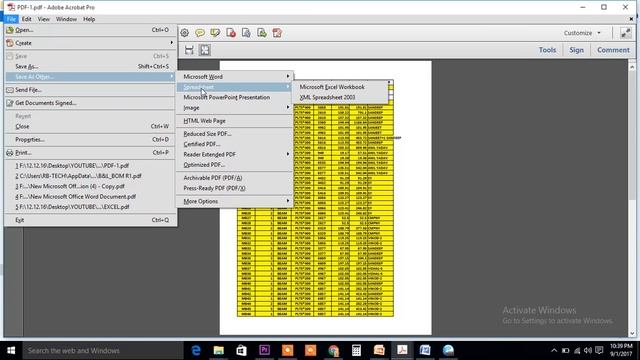
Task: Select Certified PDF menu entry
Action: pyautogui.click(x=202, y=144)
